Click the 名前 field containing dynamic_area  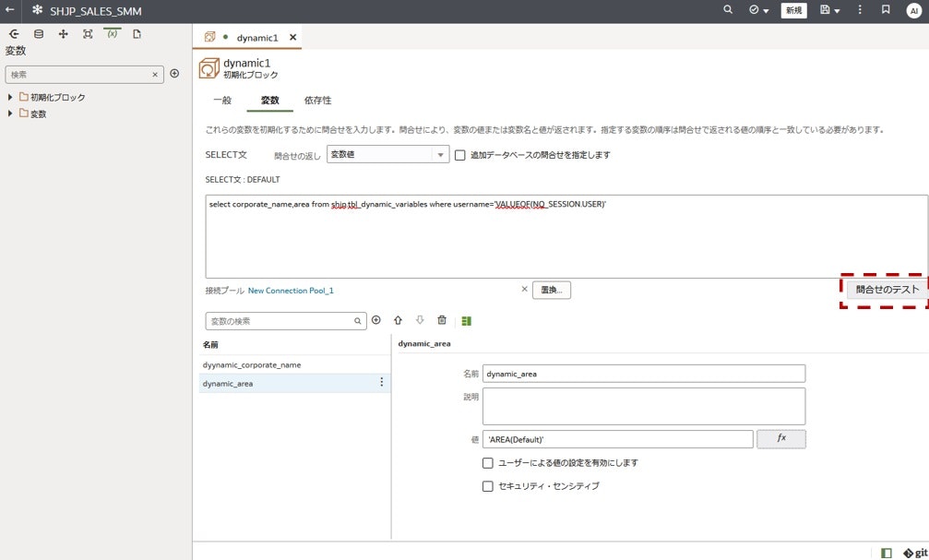pos(644,374)
